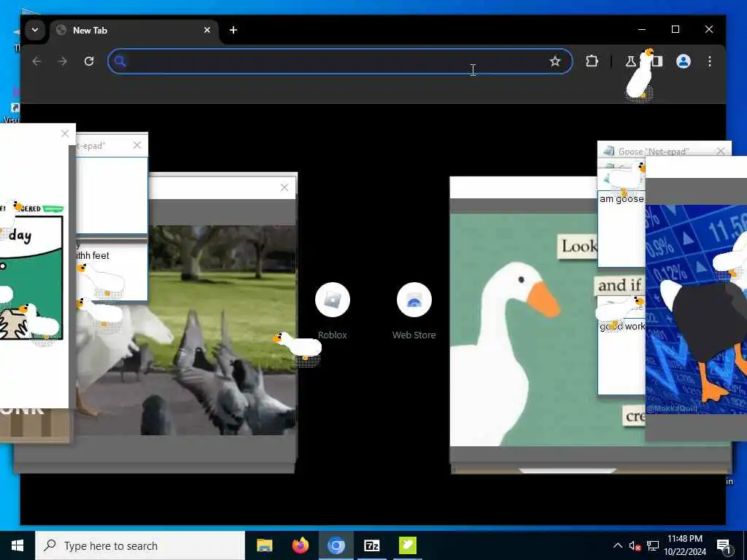Open the green app taskbar icon
The image size is (747, 560).
tap(407, 545)
